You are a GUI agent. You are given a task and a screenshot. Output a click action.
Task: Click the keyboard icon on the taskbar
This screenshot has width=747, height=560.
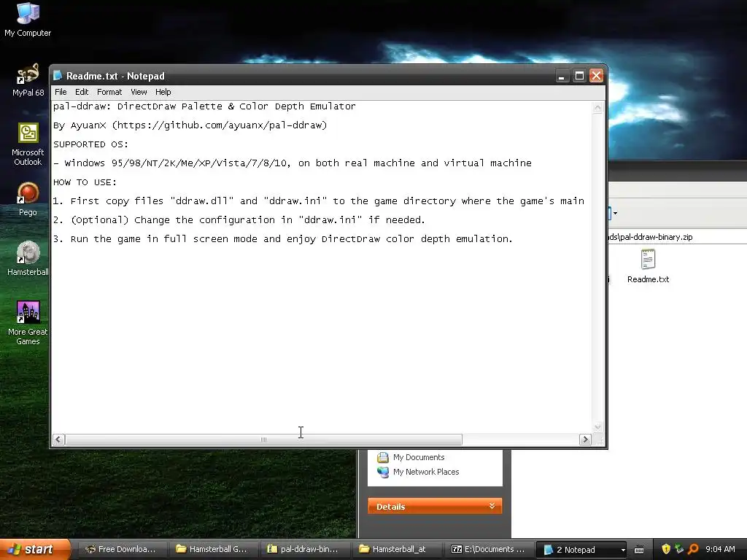pos(639,550)
